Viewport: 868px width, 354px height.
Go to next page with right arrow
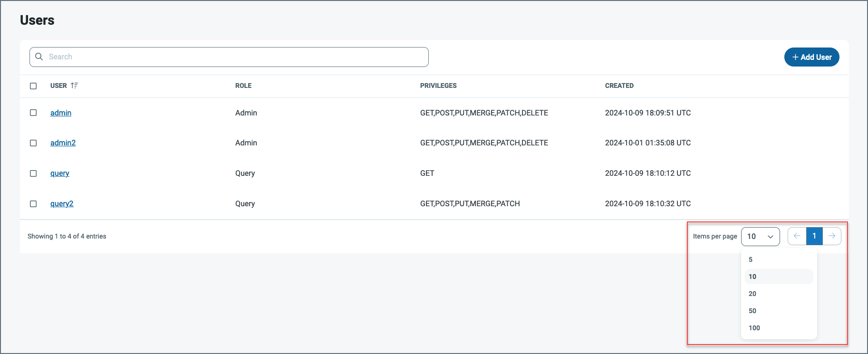pyautogui.click(x=832, y=236)
